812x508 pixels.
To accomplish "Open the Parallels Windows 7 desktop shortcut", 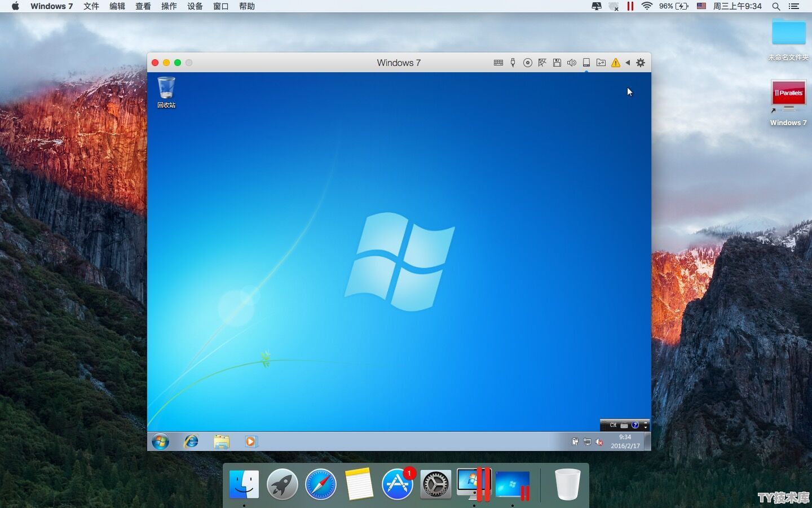I will coord(788,102).
